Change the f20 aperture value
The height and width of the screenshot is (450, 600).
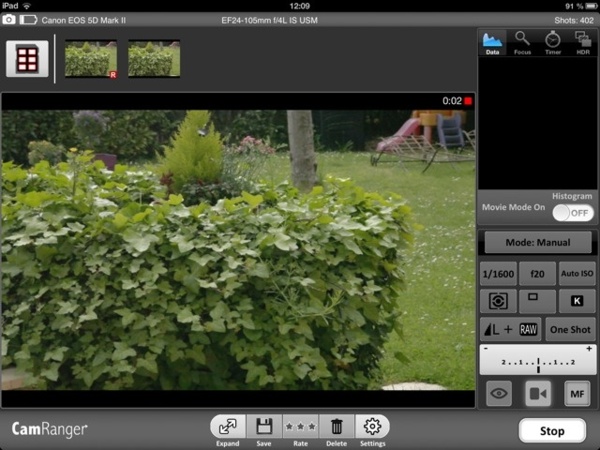pos(537,274)
